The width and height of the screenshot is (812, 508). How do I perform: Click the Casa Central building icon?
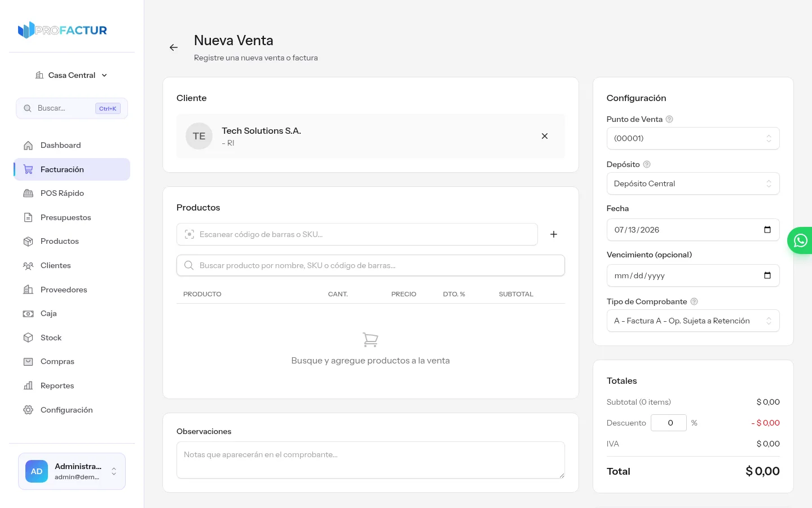click(39, 75)
